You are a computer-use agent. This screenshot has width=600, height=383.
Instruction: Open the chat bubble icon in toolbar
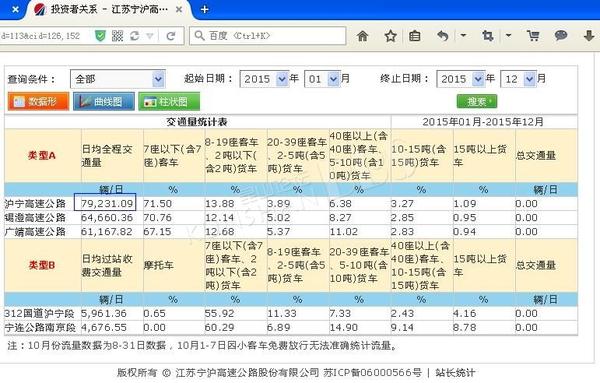561,36
